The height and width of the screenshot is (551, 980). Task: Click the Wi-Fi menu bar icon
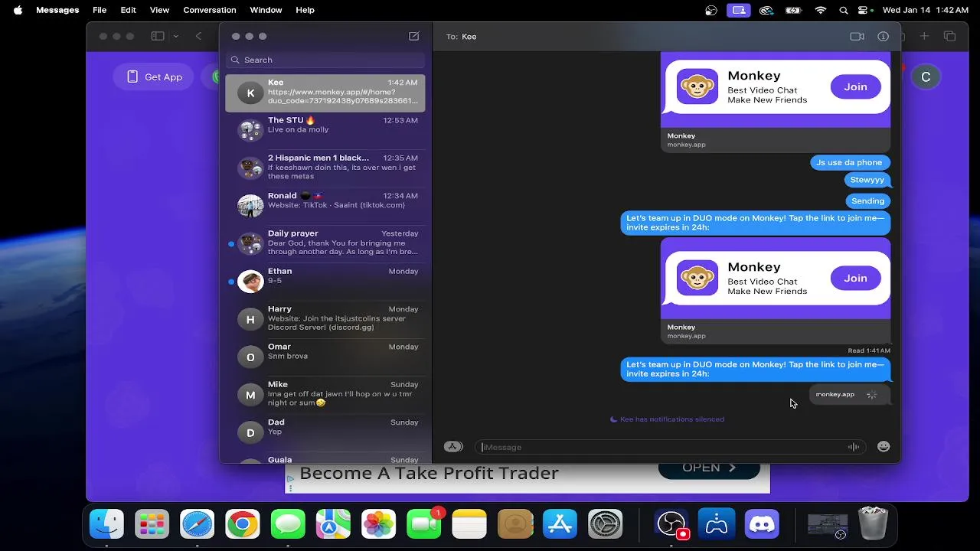click(821, 10)
